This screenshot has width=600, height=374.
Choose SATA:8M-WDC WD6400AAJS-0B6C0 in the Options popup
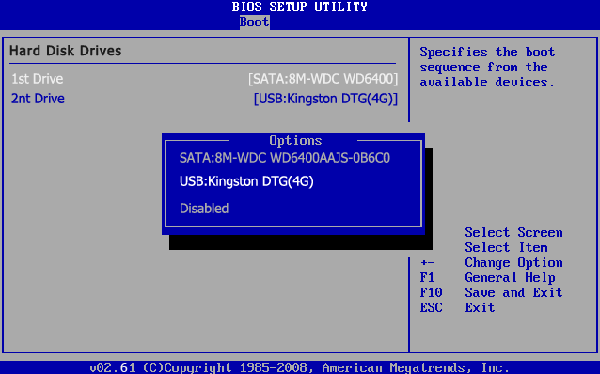coord(285,158)
